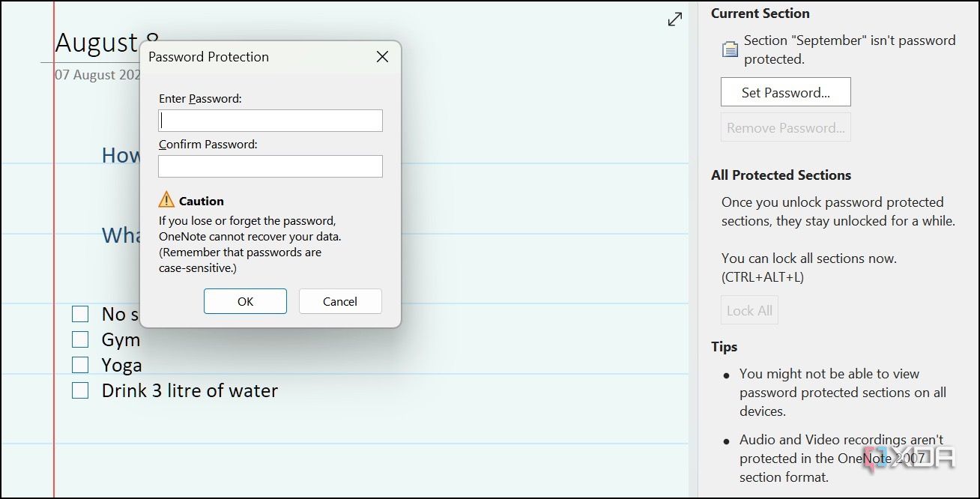Tick the Gym checkbox
The height and width of the screenshot is (499, 980).
pos(80,339)
